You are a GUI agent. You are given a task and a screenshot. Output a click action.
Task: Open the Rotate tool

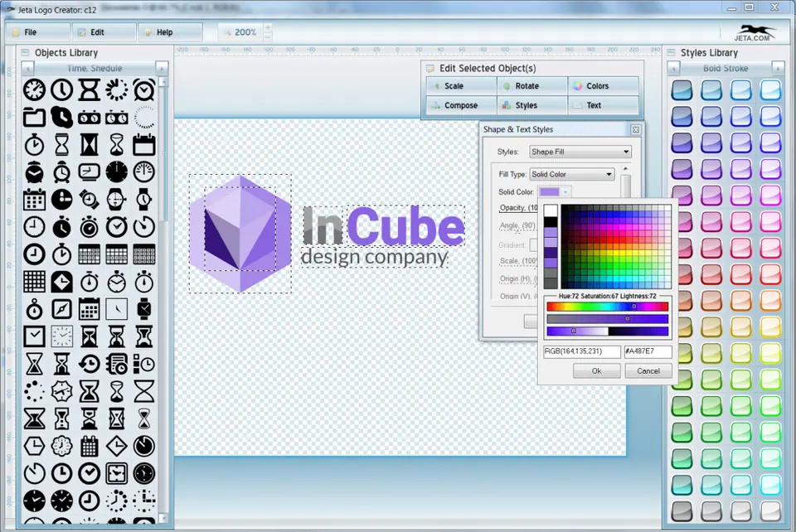pos(532,86)
